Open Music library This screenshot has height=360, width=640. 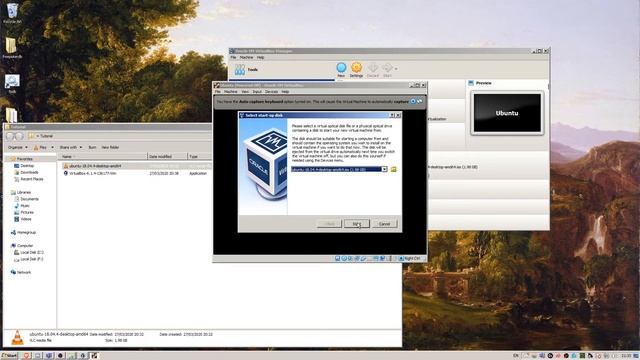(25, 206)
